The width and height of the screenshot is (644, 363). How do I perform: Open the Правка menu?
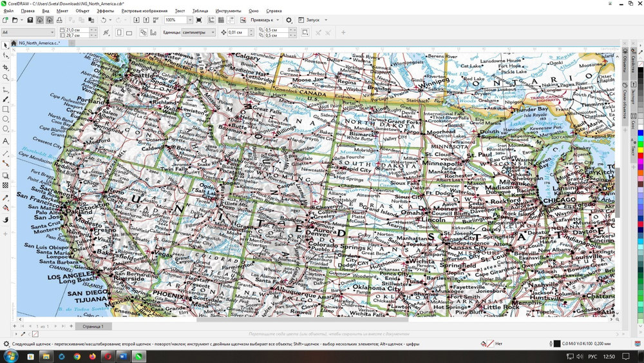[28, 11]
